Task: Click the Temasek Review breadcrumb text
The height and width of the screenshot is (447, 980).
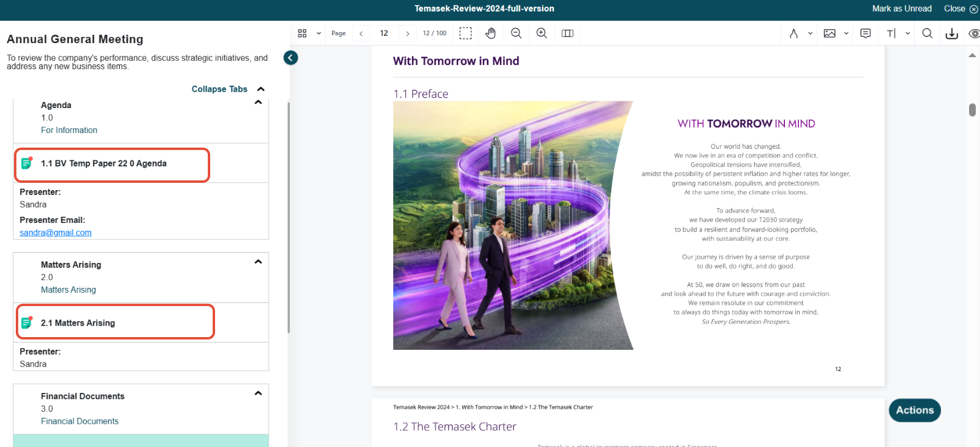Action: pyautogui.click(x=493, y=407)
